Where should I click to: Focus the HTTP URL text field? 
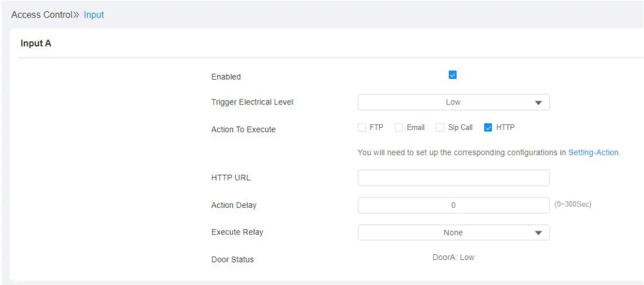click(453, 178)
